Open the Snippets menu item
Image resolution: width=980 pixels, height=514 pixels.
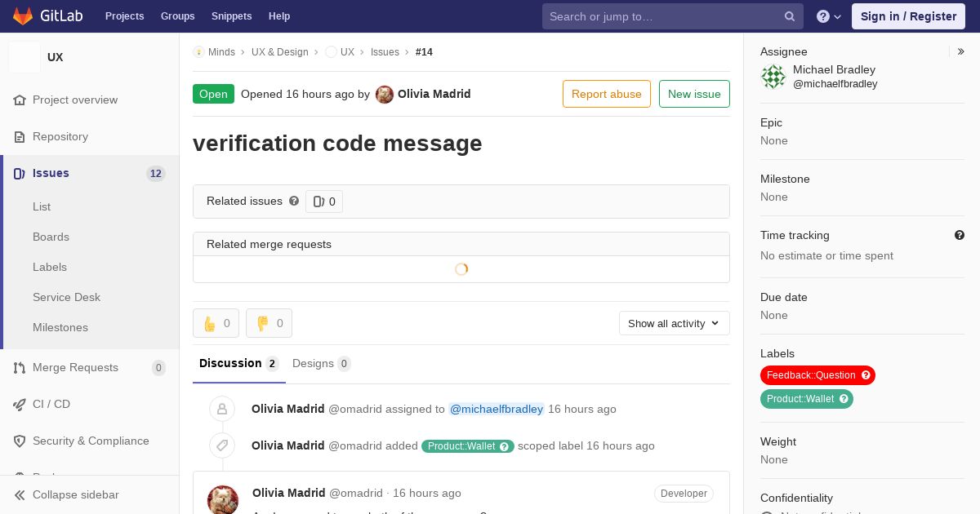click(x=231, y=16)
